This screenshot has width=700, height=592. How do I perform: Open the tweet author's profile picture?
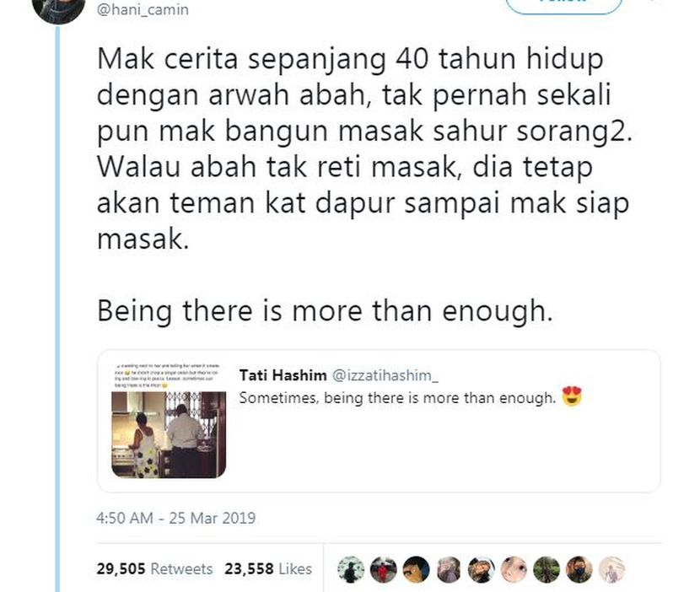58,9
